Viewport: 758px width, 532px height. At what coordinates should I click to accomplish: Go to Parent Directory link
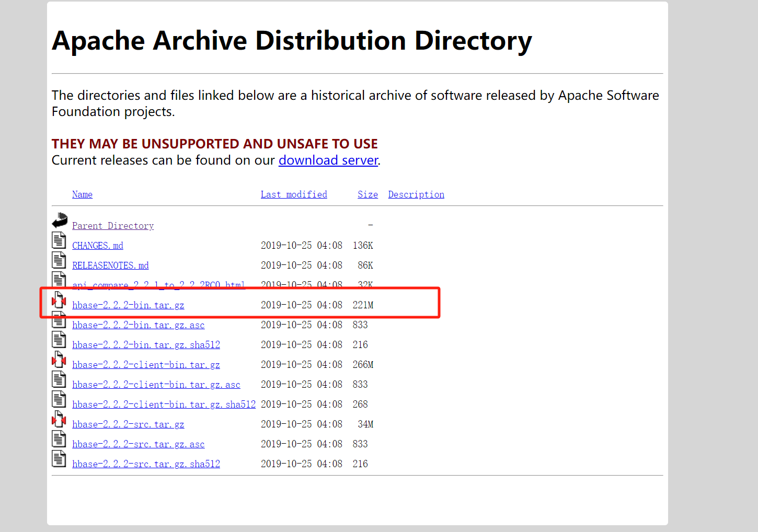click(x=113, y=226)
